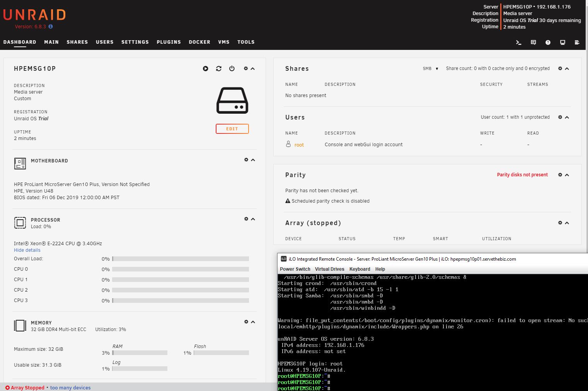The image size is (588, 391).
Task: Click the reboot server icon
Action: [219, 68]
